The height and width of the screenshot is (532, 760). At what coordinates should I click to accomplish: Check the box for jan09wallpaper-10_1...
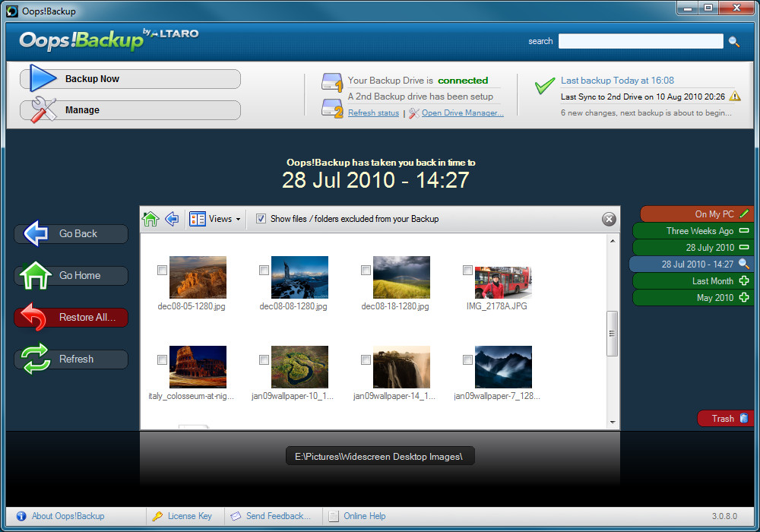[264, 359]
